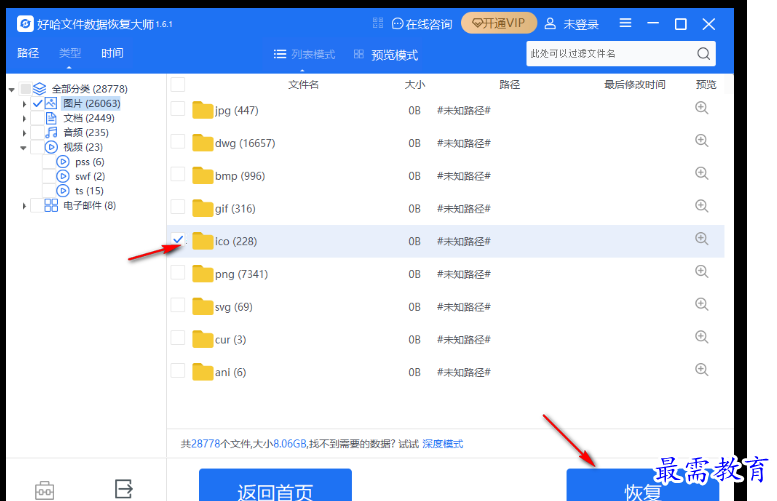The image size is (777, 501).
Task: Collapse the 全部分类 tree node
Action: click(x=11, y=90)
